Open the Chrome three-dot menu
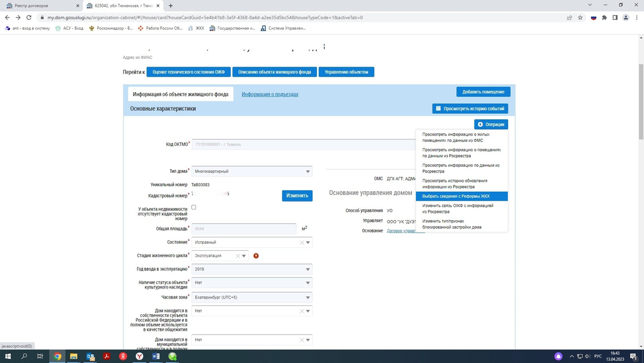The width and height of the screenshot is (644, 363). pyautogui.click(x=636, y=17)
